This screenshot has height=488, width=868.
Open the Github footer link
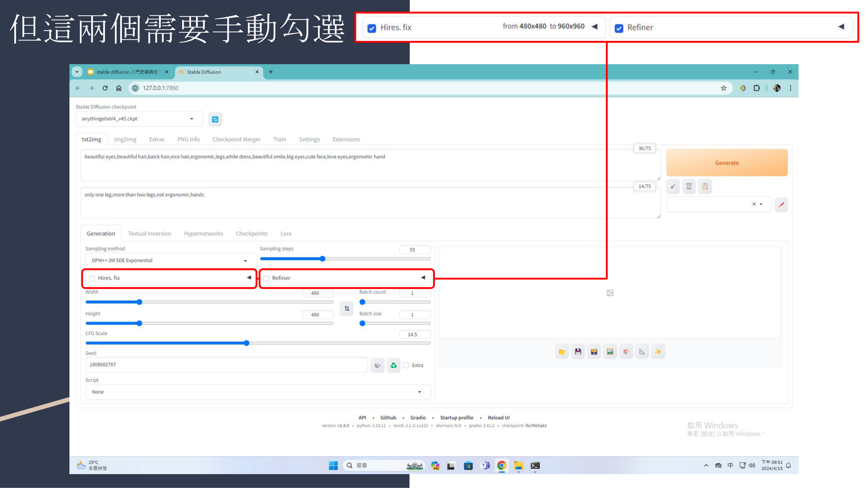pos(388,418)
